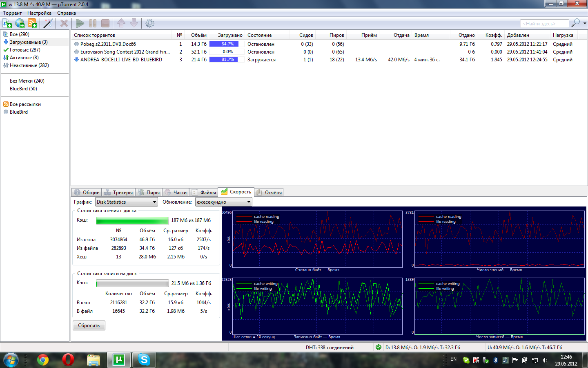Sort by Добавлен column header
Image resolution: width=588 pixels, height=368 pixels.
[x=527, y=35]
